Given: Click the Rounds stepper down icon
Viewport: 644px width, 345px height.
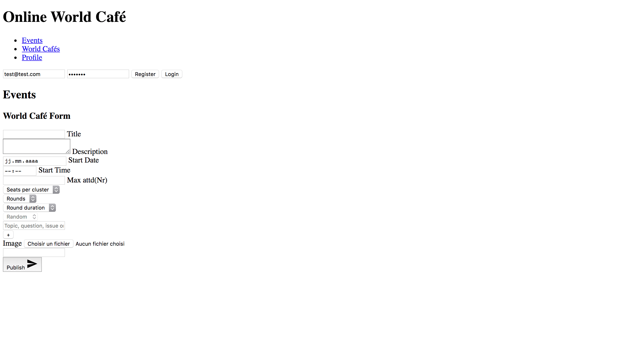Looking at the screenshot, I should (x=33, y=200).
